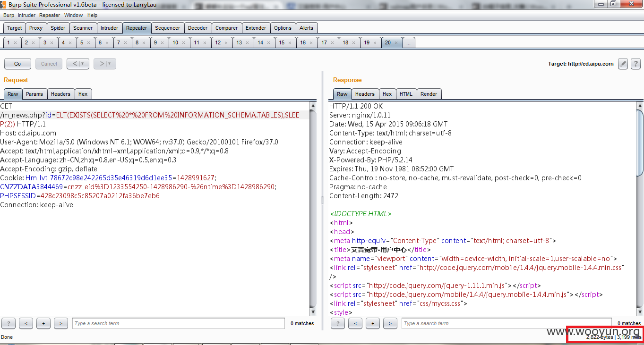Viewport: 644px width, 345px height.
Task: Go to previous match in response search
Action: tap(355, 323)
